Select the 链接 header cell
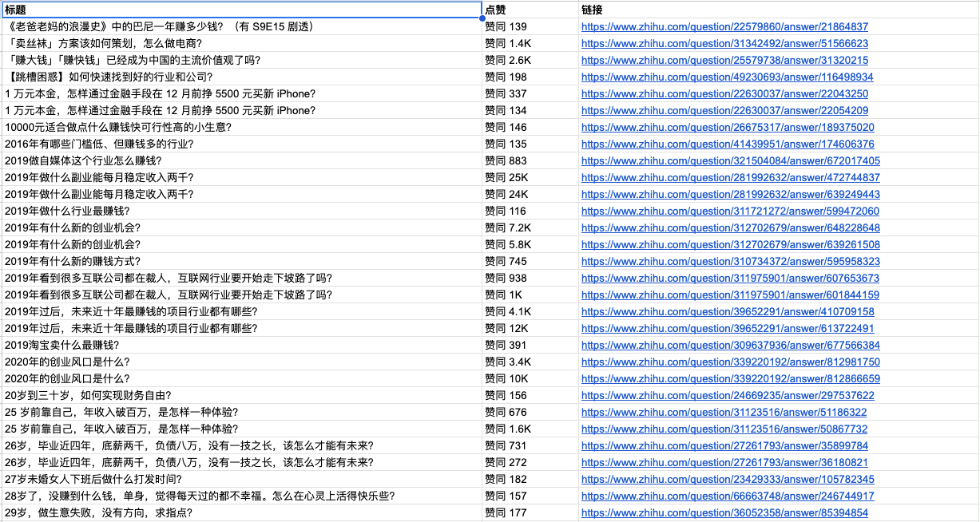 (779, 10)
